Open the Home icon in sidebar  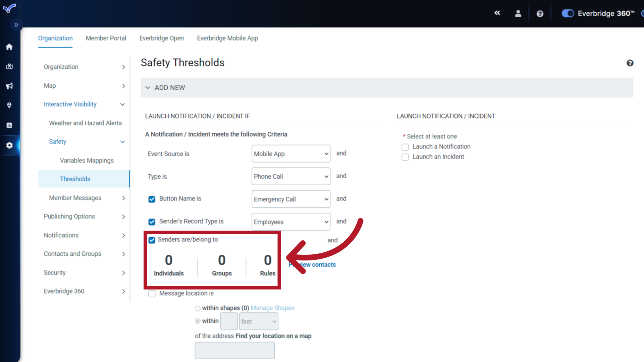[x=9, y=47]
